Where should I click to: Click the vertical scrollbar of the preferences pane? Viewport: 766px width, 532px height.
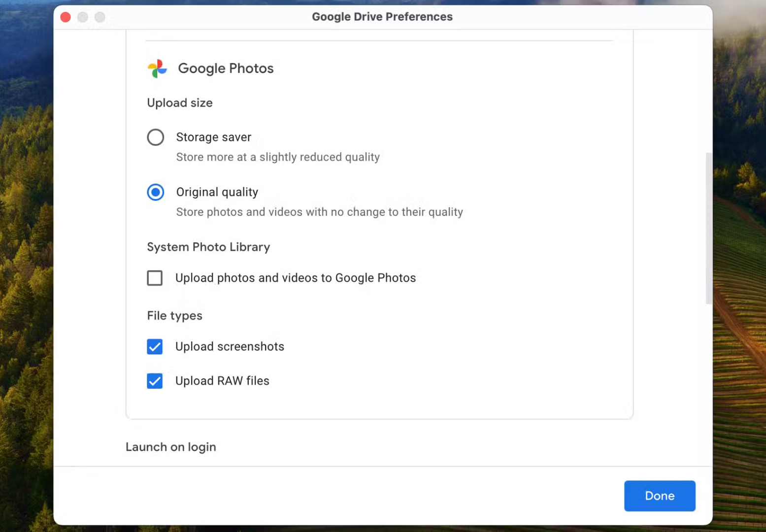[709, 228]
